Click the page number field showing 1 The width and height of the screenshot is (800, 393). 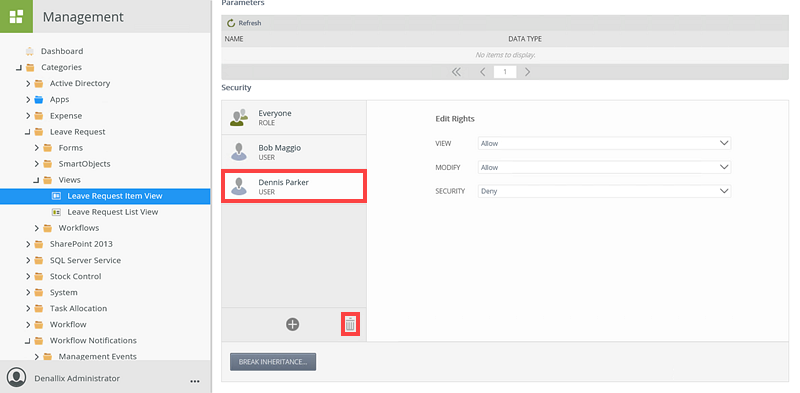505,72
